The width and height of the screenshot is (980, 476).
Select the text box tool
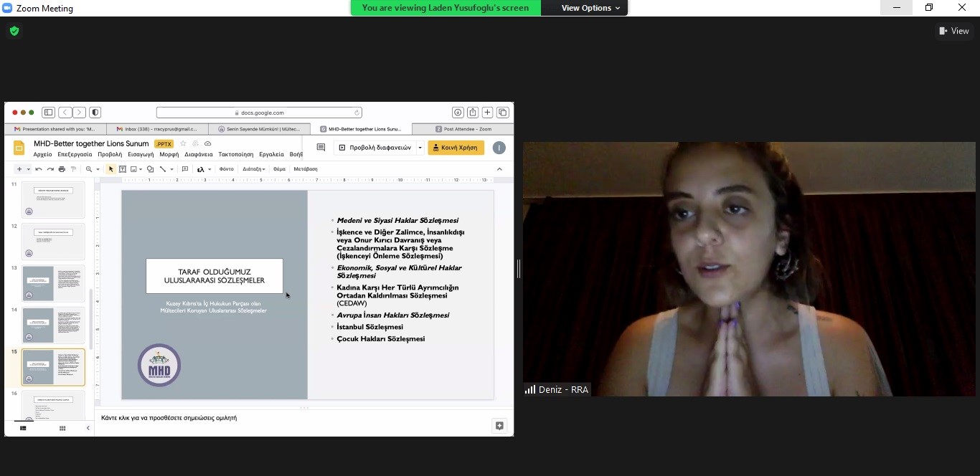123,169
